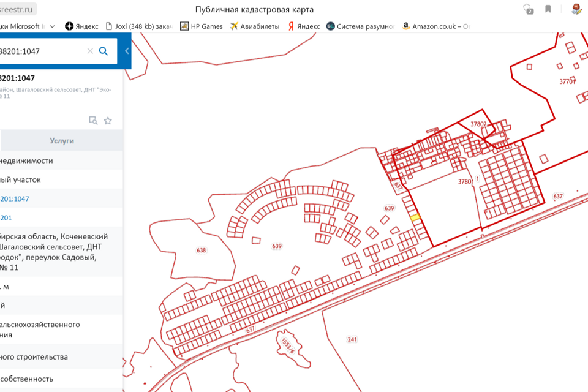Click the parcel labeled 37802 on map
Screen dimensions: 588x392
[479, 124]
